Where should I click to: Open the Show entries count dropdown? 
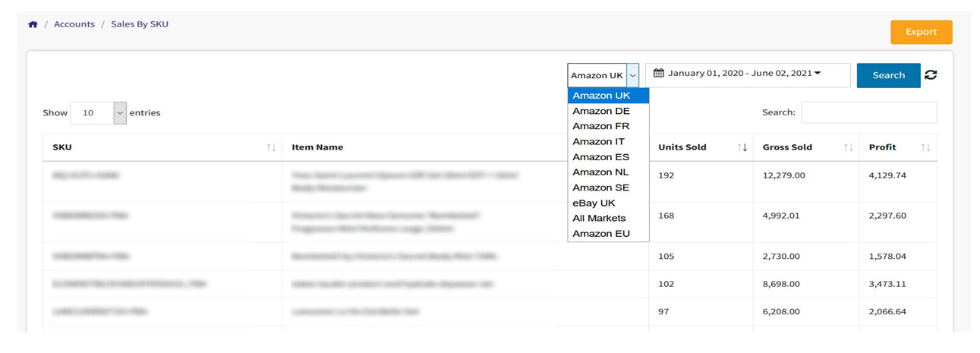[x=98, y=112]
